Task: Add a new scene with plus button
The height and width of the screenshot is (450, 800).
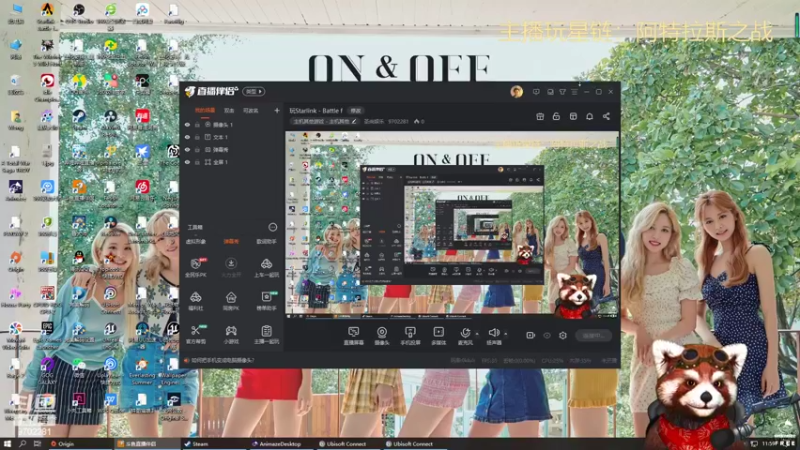Action: coord(277,110)
